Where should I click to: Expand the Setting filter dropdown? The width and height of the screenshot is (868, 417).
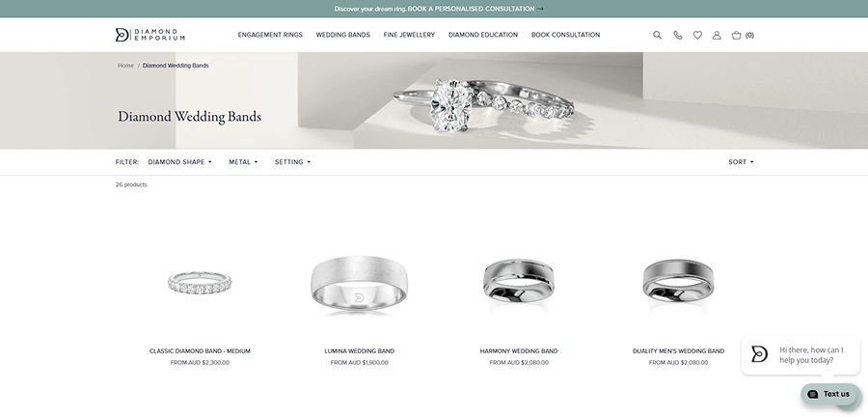tap(292, 162)
